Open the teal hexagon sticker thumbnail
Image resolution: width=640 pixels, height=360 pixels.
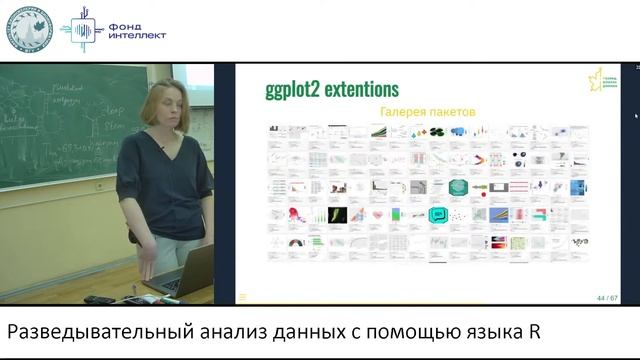(x=458, y=187)
